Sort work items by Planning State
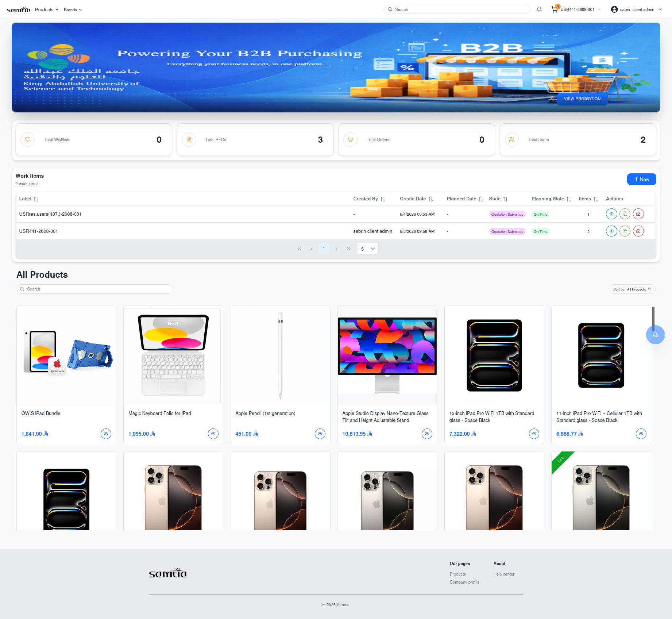 (569, 199)
